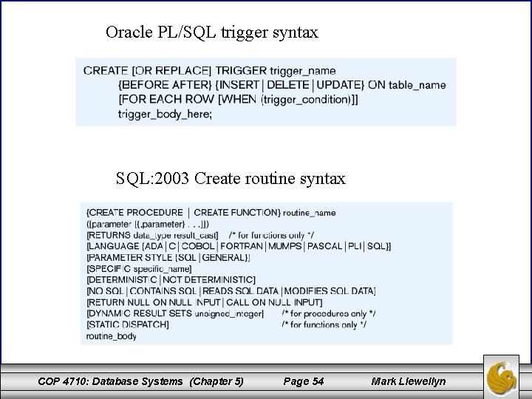Click the footer 'Page 54' label
The image size is (532, 399).
click(x=304, y=381)
